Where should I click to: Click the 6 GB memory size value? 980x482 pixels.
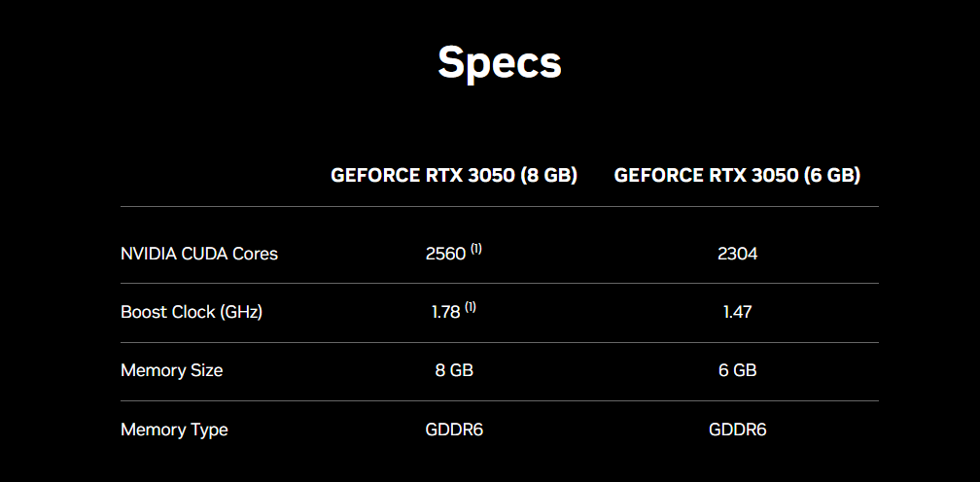pos(737,370)
